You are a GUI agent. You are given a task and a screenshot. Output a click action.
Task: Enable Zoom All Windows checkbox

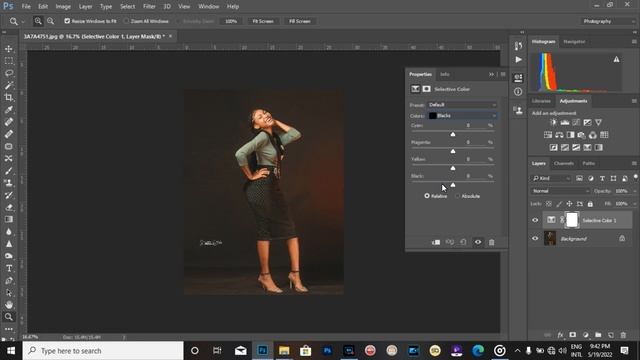tap(127, 21)
